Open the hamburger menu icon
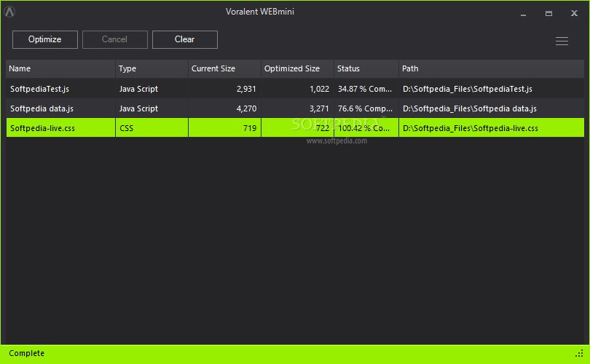This screenshot has height=364, width=590. click(x=562, y=41)
